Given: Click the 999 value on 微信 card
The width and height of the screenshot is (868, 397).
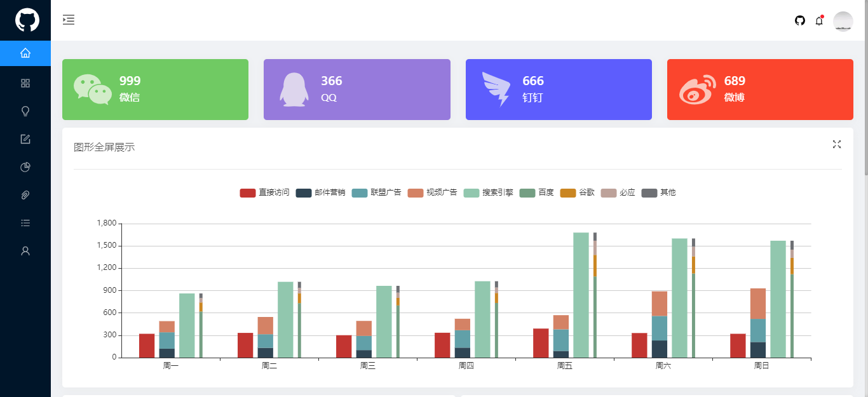Looking at the screenshot, I should (x=130, y=81).
